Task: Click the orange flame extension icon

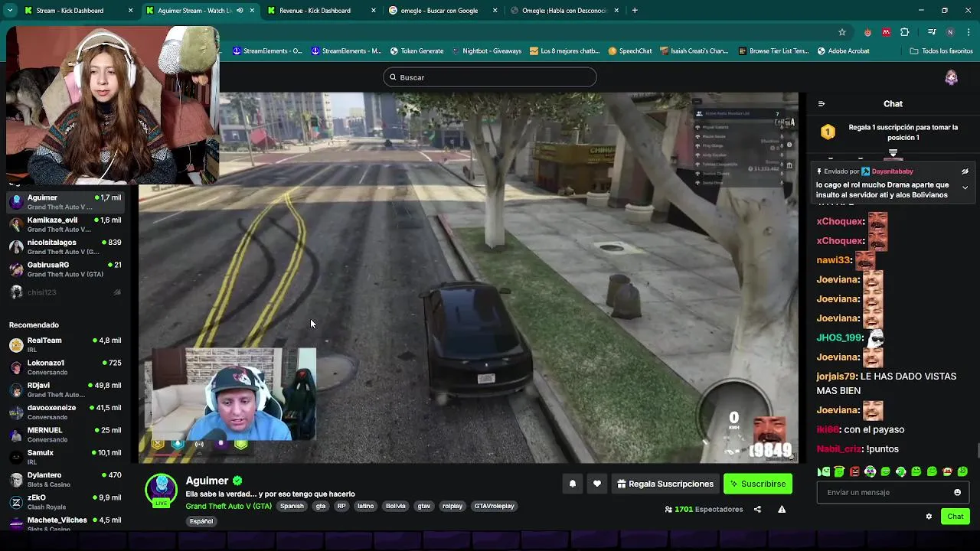Action: [x=867, y=32]
